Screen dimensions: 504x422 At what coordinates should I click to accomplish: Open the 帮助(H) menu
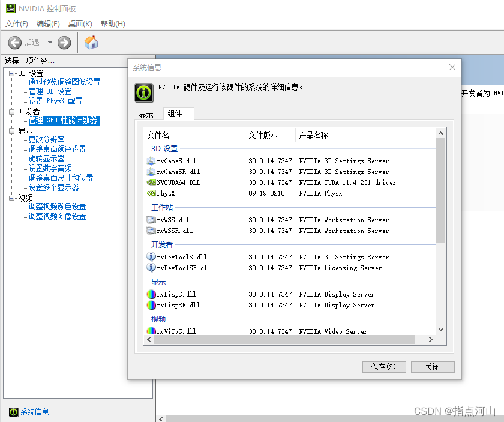[113, 24]
